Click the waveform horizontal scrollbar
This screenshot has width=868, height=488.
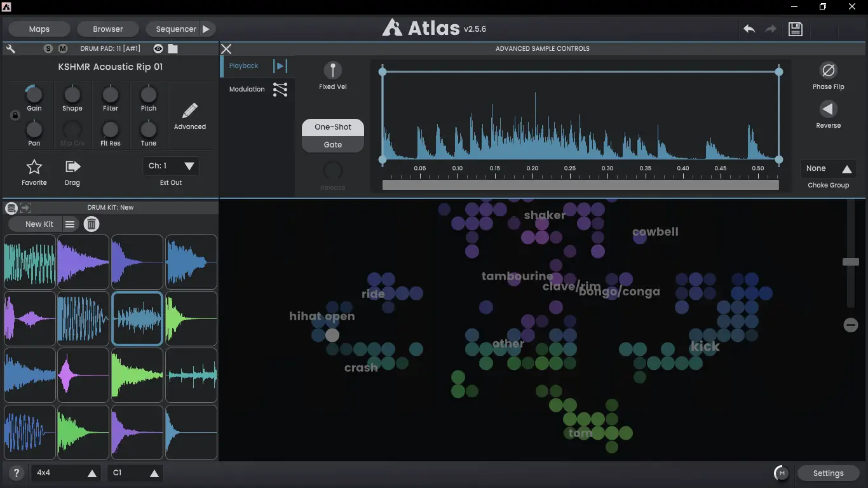click(580, 185)
